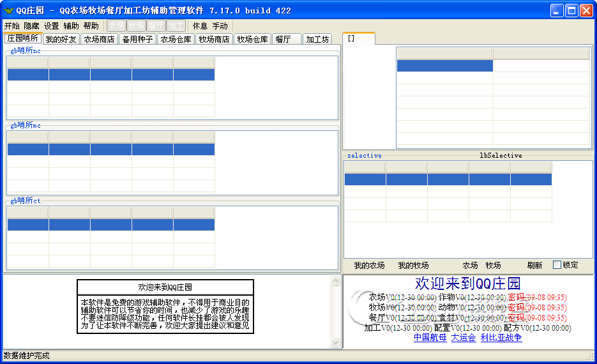The height and width of the screenshot is (364, 597).
Task: Click message panel scrollbar down arrow
Action: pos(335,342)
